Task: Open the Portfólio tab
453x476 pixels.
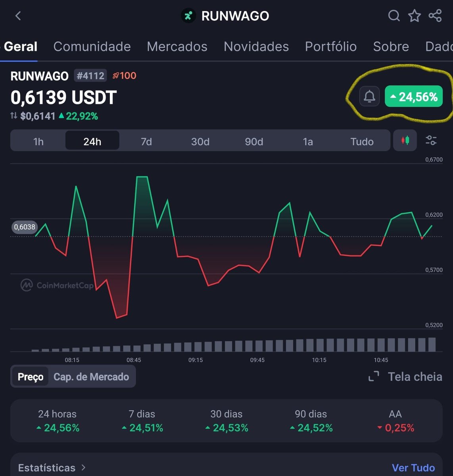Action: (x=331, y=47)
